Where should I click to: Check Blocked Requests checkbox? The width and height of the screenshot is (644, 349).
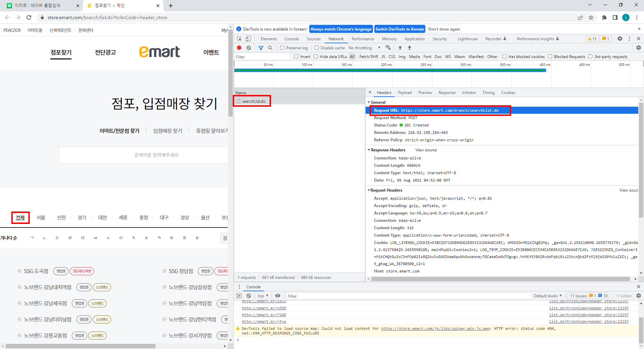tap(550, 57)
